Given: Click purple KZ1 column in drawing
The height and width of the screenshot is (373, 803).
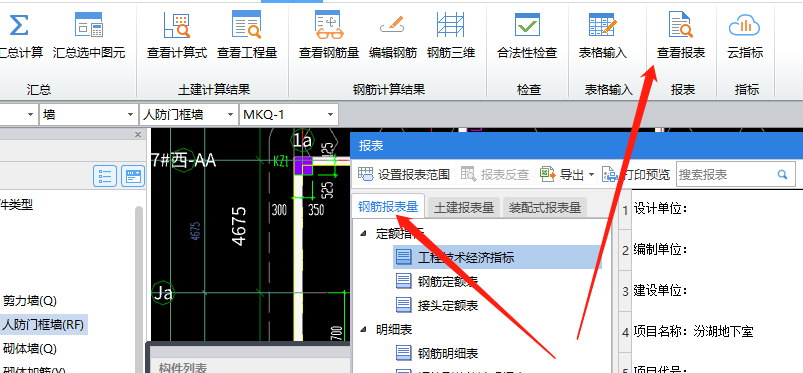Looking at the screenshot, I should (304, 165).
